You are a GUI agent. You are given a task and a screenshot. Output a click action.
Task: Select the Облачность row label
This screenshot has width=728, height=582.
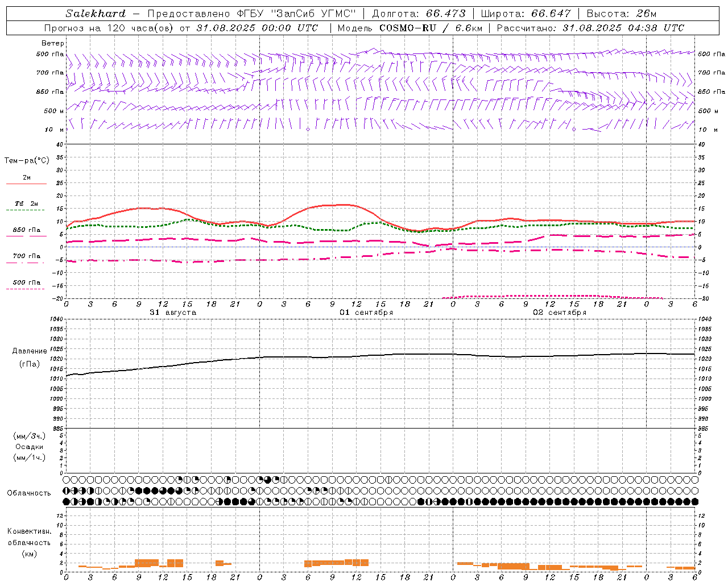pyautogui.click(x=29, y=493)
